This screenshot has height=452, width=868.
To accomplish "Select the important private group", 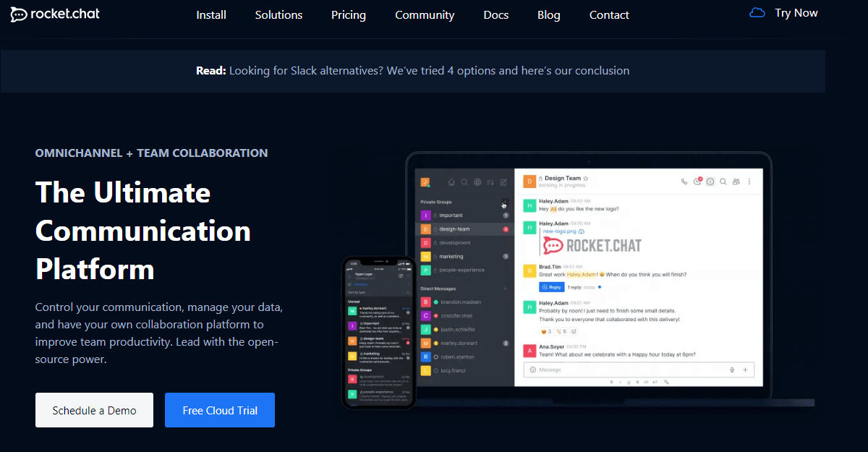I will [x=465, y=216].
